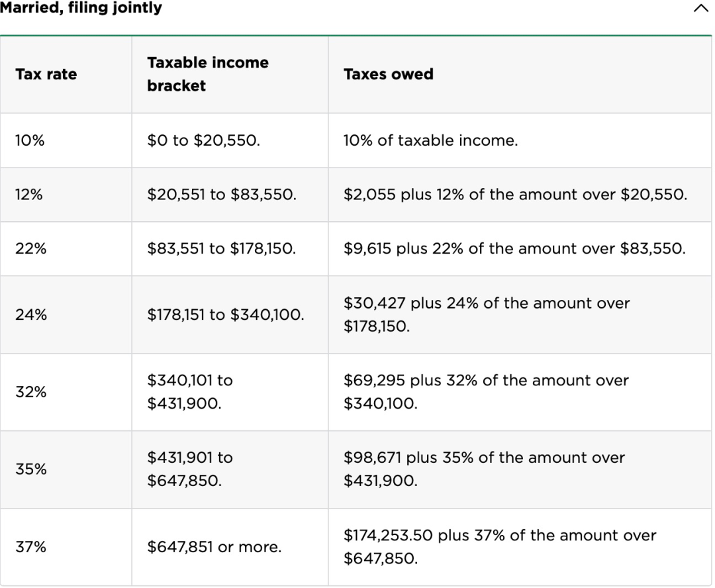Select the 10% of taxable income text

[430, 140]
